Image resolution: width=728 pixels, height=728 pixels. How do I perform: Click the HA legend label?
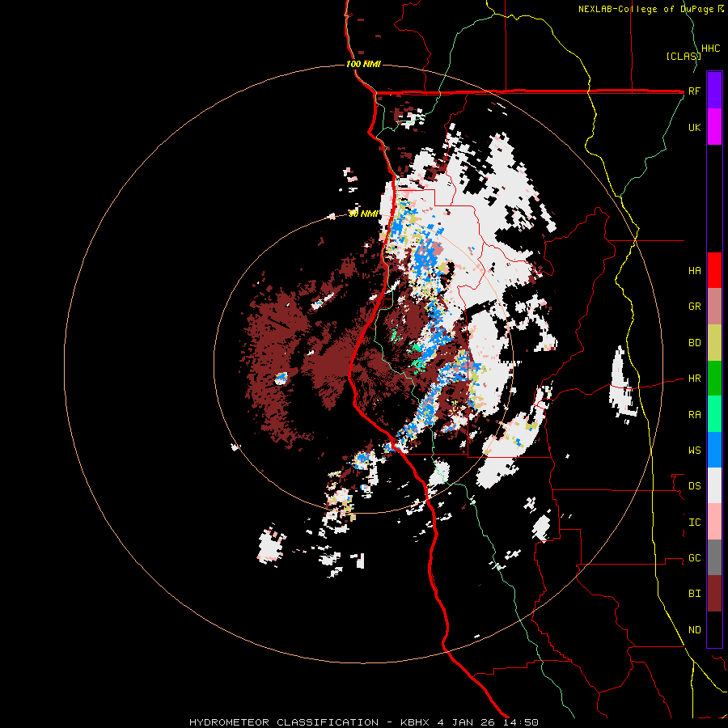[x=694, y=271]
